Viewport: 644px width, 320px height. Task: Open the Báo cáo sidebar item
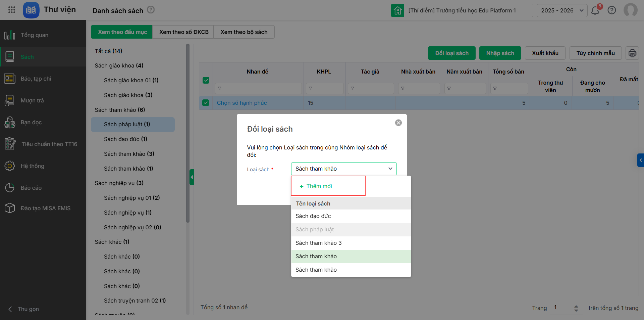[31, 188]
